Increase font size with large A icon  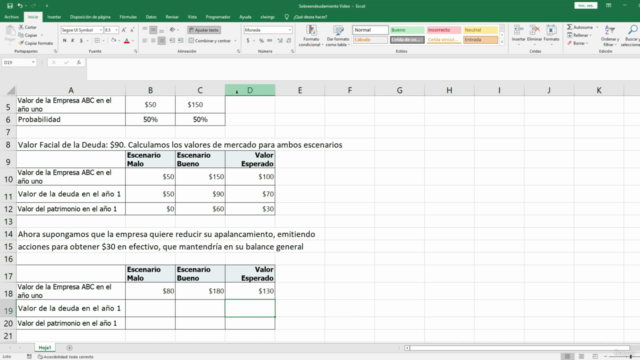pos(124,30)
